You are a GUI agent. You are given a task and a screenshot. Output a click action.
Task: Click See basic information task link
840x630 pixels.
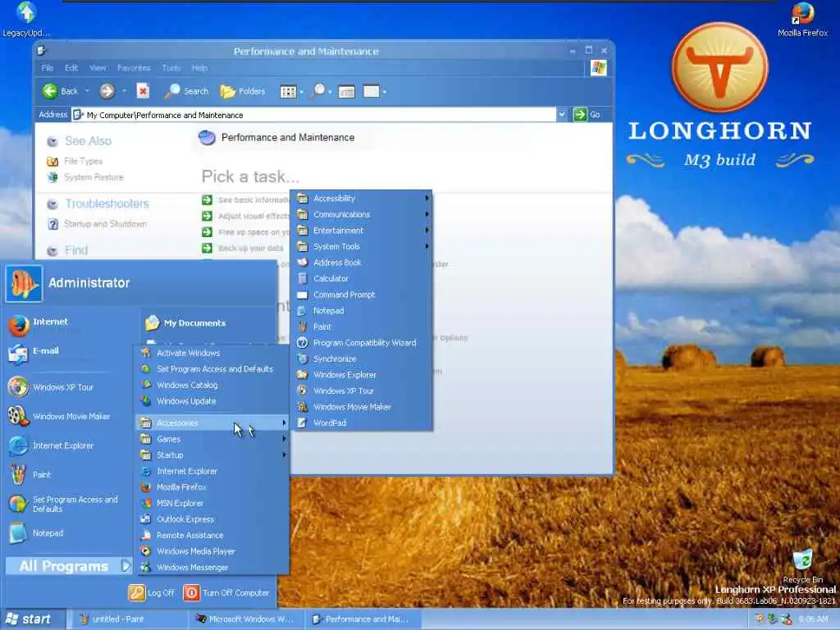pos(253,200)
